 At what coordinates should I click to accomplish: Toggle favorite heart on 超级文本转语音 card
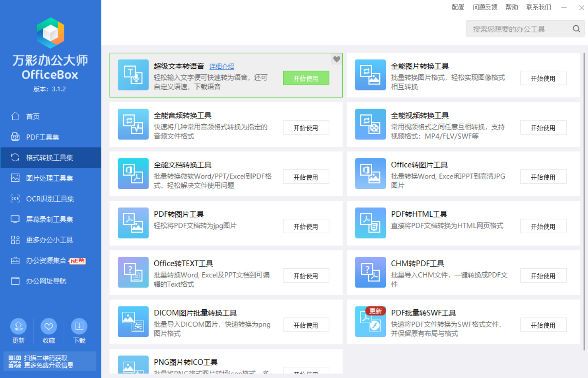(x=336, y=59)
